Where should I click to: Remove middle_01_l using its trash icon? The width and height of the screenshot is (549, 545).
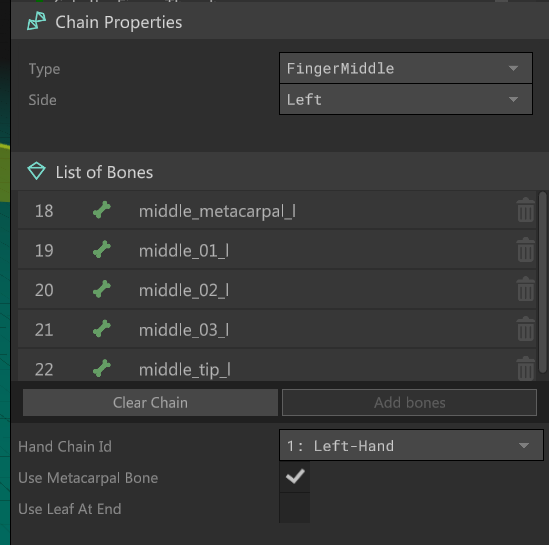(526, 250)
